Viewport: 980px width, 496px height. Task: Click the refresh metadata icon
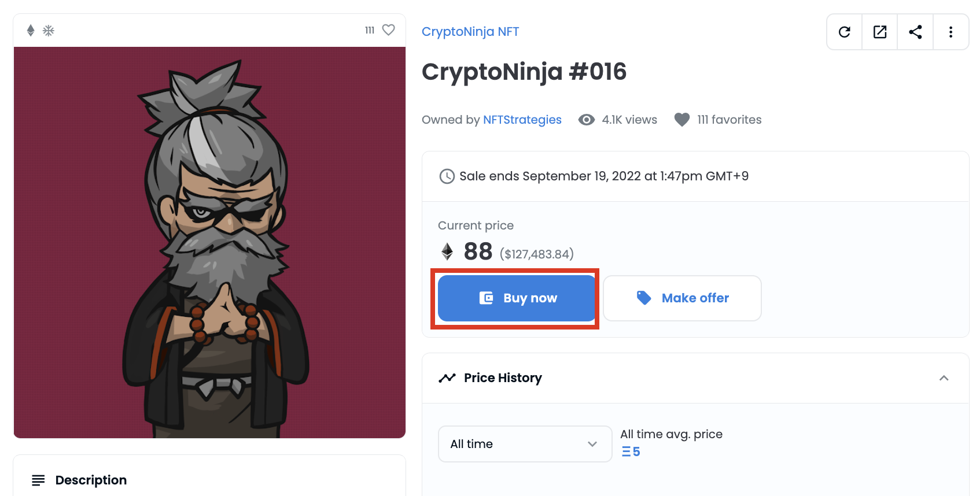[844, 32]
